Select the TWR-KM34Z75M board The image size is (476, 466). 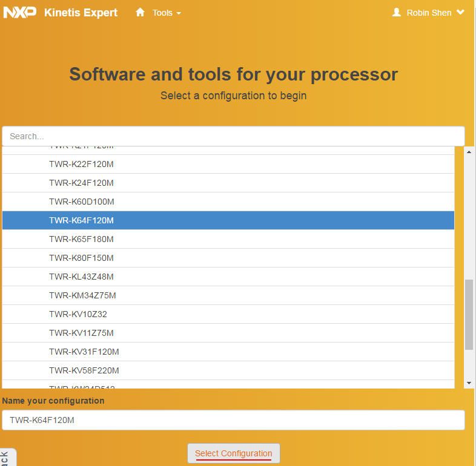click(228, 295)
